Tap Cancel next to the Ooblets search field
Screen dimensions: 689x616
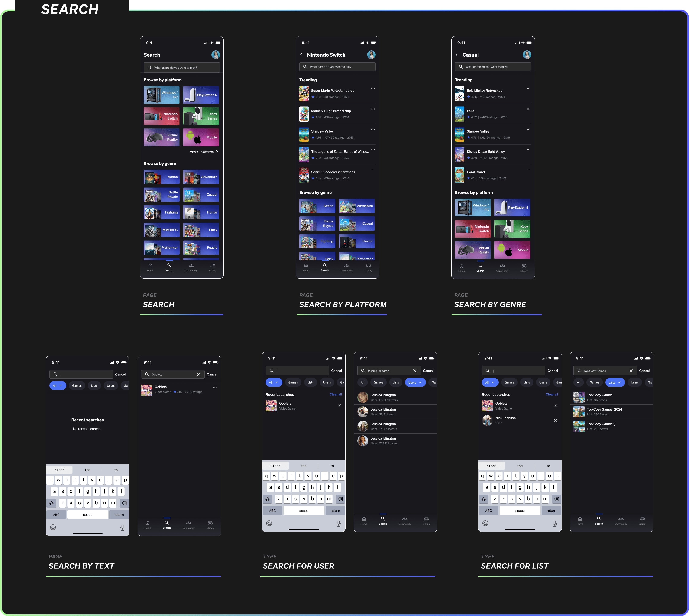[x=212, y=374]
